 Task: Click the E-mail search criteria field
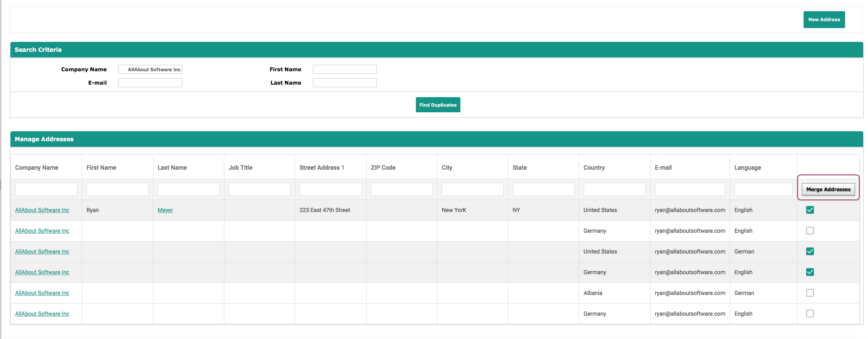click(150, 83)
